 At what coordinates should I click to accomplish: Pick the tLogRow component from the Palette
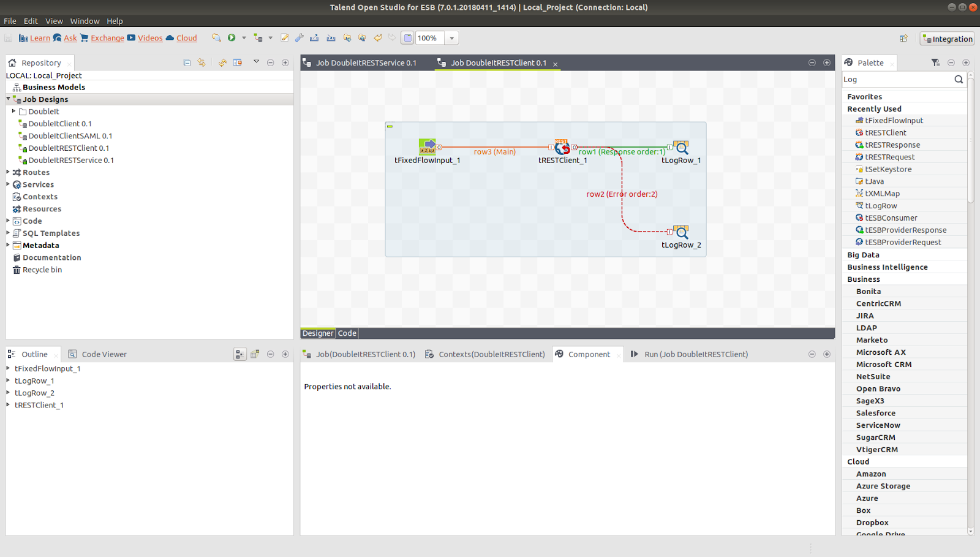881,205
